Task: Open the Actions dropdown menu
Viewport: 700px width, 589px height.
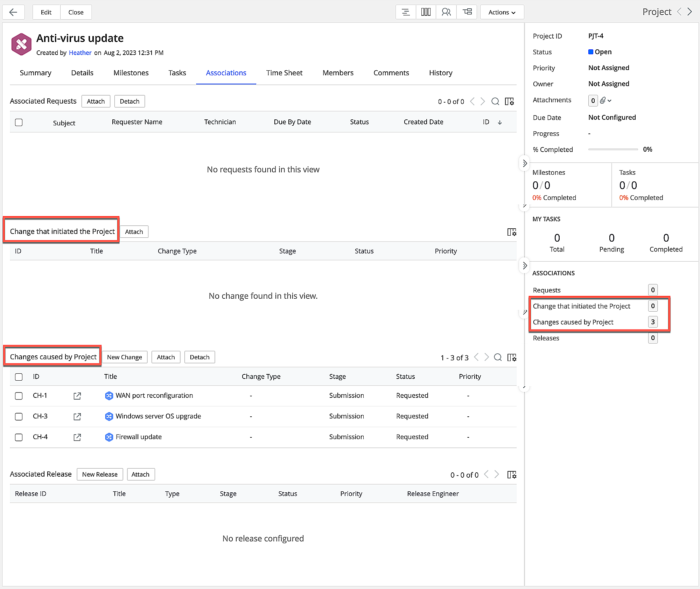Action: click(x=502, y=12)
